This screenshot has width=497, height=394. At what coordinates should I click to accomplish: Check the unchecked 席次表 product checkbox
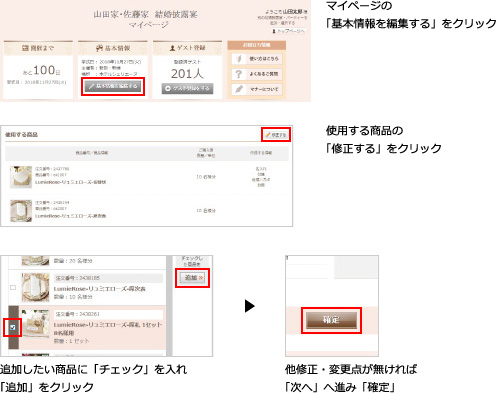(13, 287)
